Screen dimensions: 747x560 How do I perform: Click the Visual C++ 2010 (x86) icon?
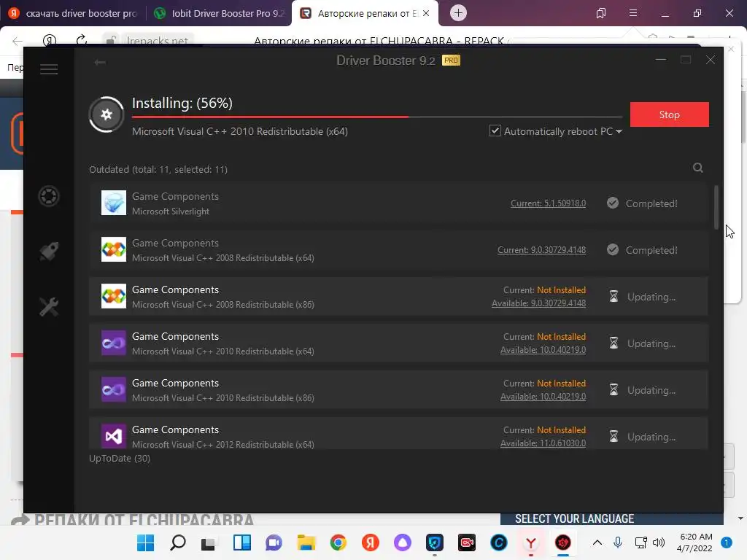coord(113,389)
